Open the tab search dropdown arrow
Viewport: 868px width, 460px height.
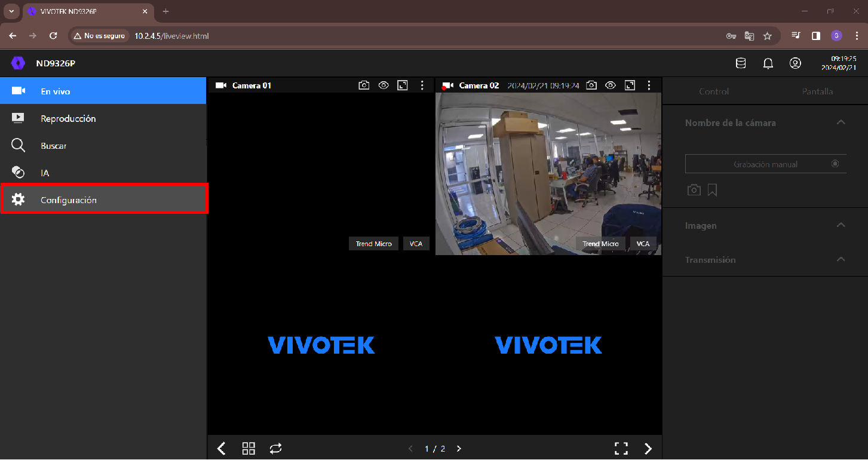click(11, 11)
